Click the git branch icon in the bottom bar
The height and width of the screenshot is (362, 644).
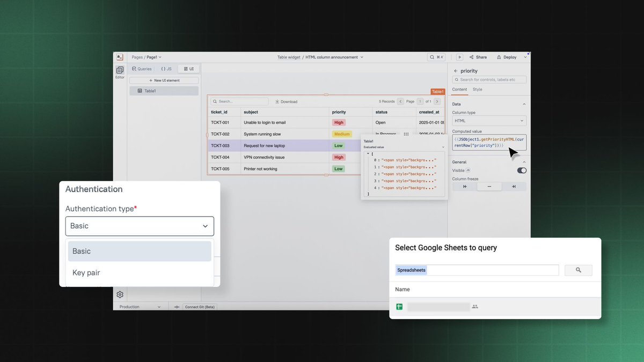click(x=177, y=307)
